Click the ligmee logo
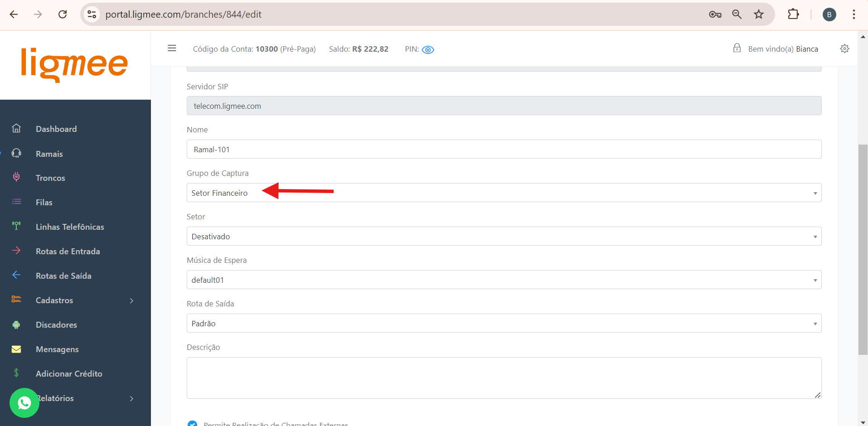The height and width of the screenshot is (426, 868). pos(75,64)
